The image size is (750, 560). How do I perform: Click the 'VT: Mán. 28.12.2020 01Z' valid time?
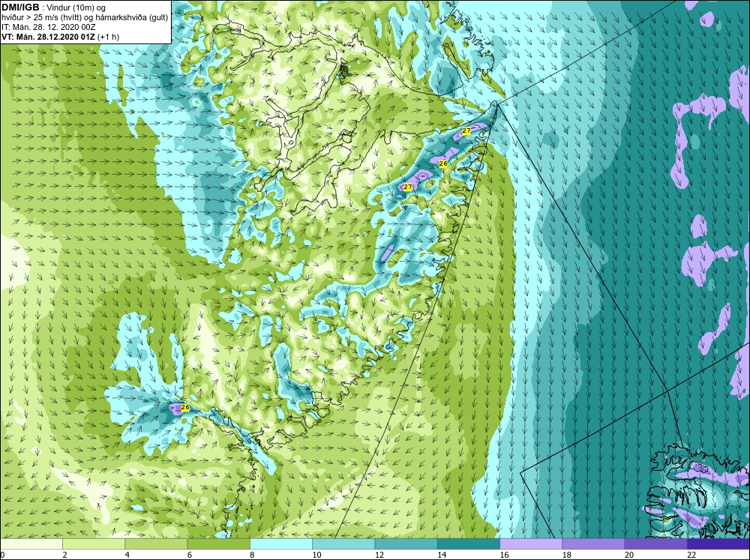pyautogui.click(x=48, y=37)
